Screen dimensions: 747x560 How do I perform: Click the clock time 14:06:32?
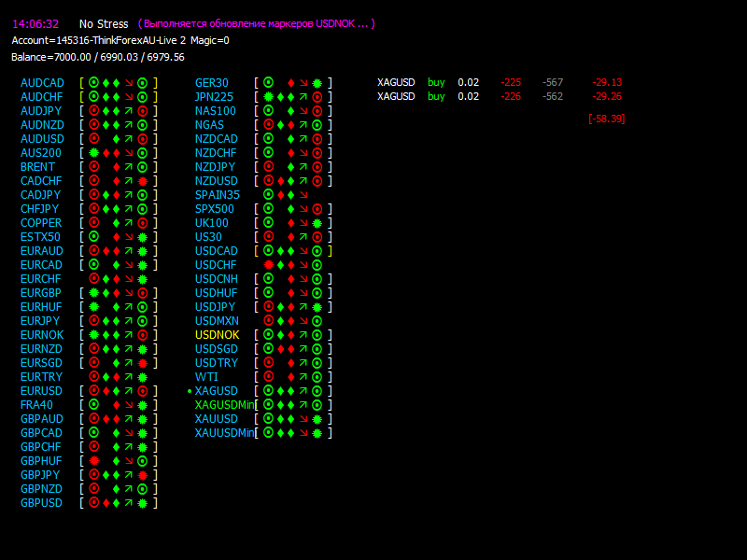[35, 24]
